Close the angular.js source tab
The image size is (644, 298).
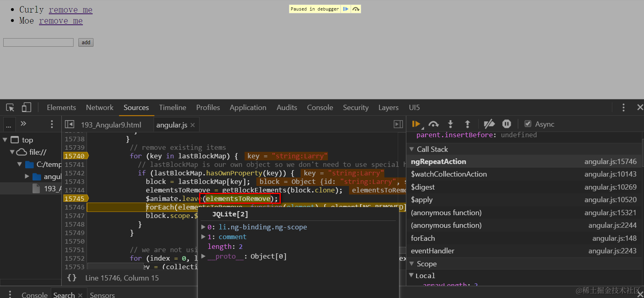(193, 125)
